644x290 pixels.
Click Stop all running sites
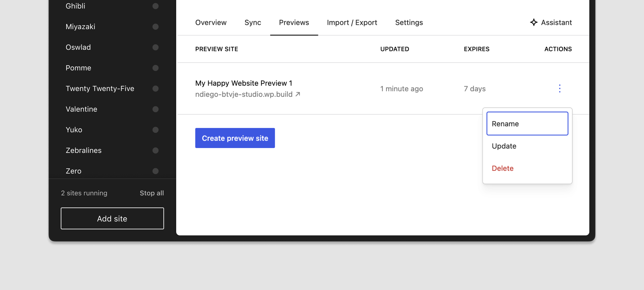coord(152,193)
